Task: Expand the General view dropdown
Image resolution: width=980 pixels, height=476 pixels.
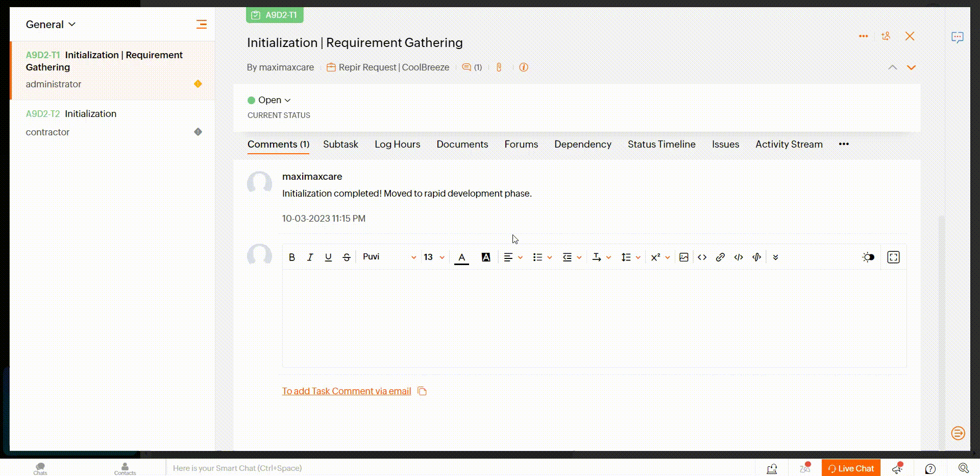Action: [51, 25]
